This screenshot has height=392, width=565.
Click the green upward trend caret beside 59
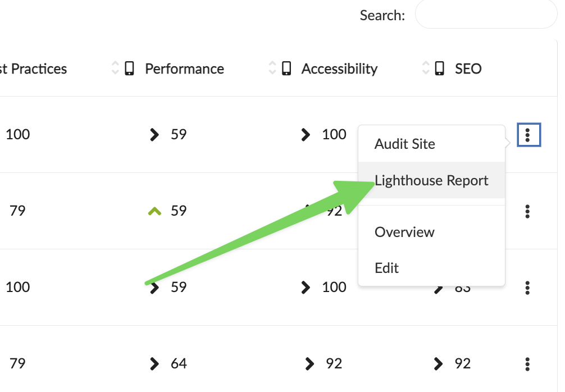[x=153, y=210]
